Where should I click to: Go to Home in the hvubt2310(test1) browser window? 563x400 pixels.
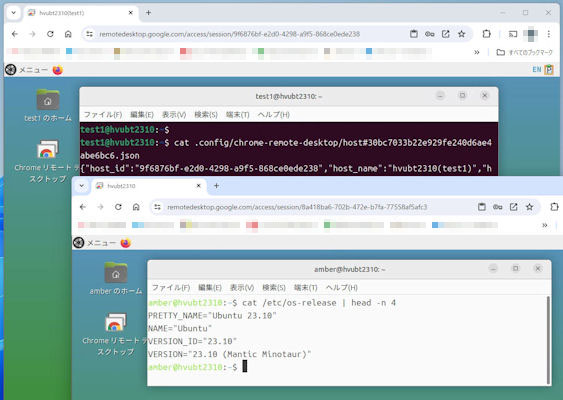[68, 34]
